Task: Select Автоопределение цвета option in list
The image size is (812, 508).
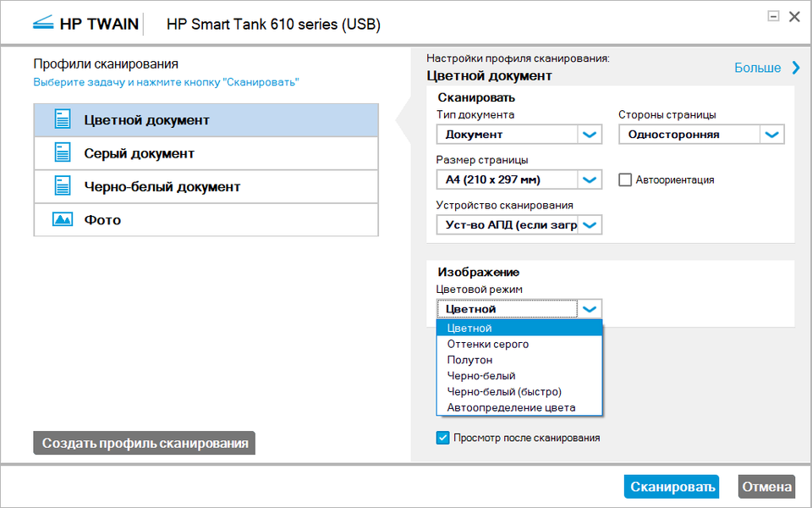Action: (x=511, y=407)
